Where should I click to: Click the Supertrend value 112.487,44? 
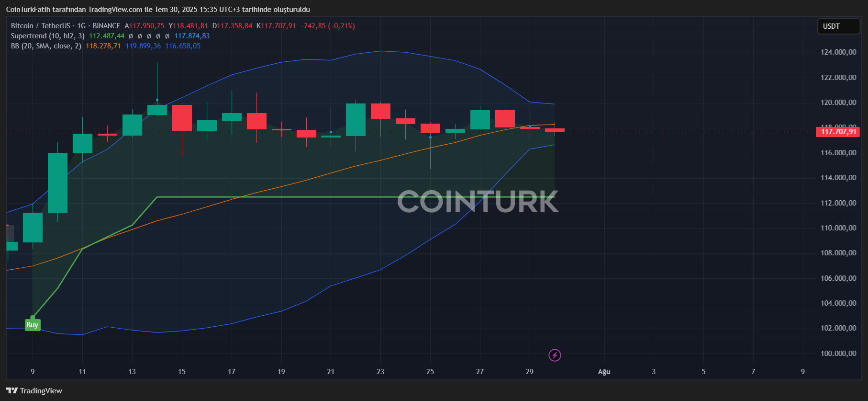(x=107, y=36)
